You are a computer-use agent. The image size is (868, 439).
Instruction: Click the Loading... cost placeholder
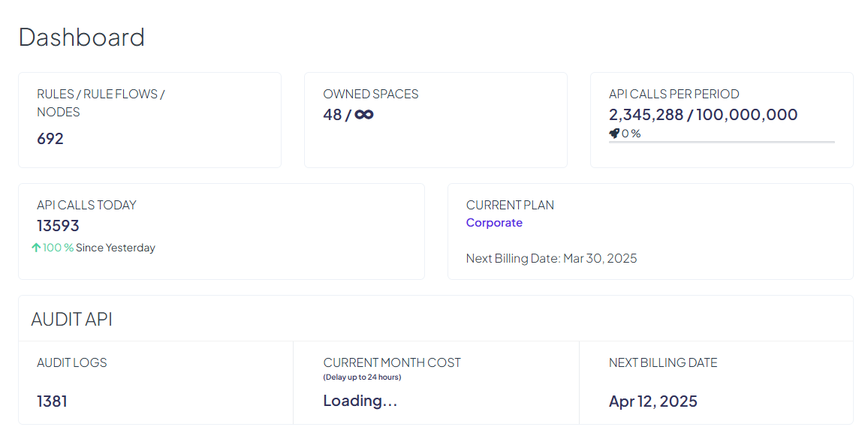[x=360, y=401]
